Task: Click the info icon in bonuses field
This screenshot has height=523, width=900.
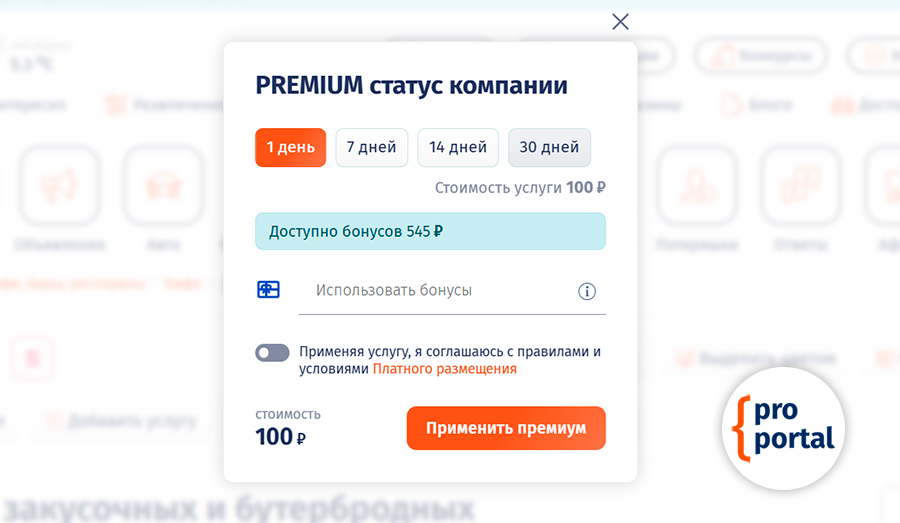Action: pyautogui.click(x=587, y=291)
